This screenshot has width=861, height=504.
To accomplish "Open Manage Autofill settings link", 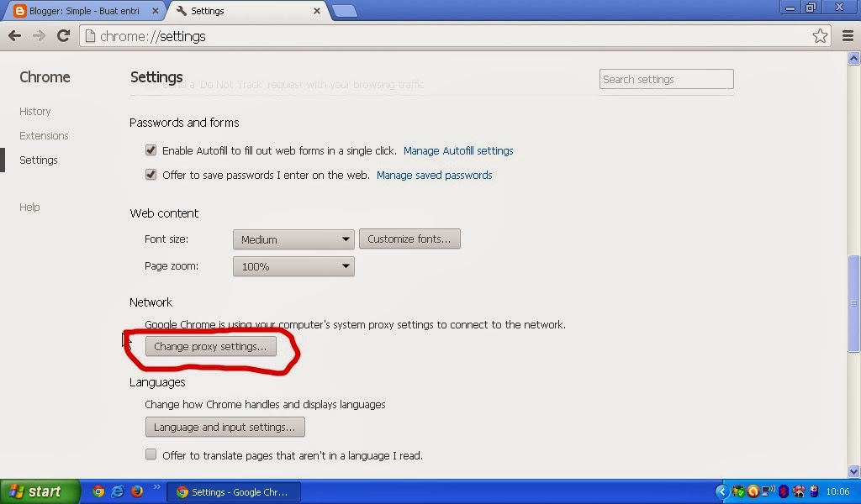I will tap(458, 151).
